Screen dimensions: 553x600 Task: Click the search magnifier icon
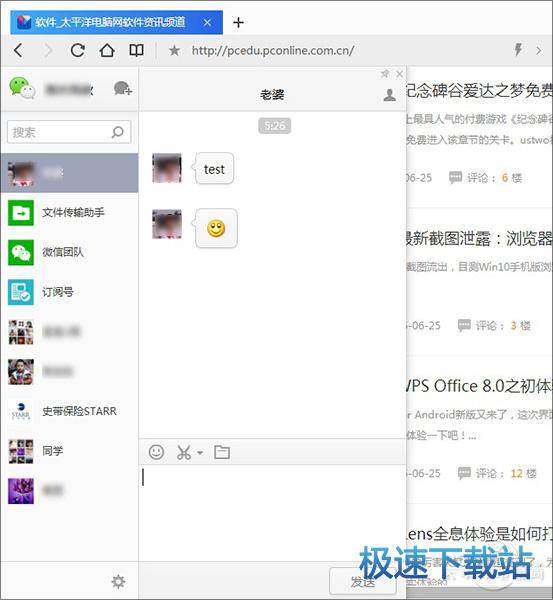(x=117, y=132)
